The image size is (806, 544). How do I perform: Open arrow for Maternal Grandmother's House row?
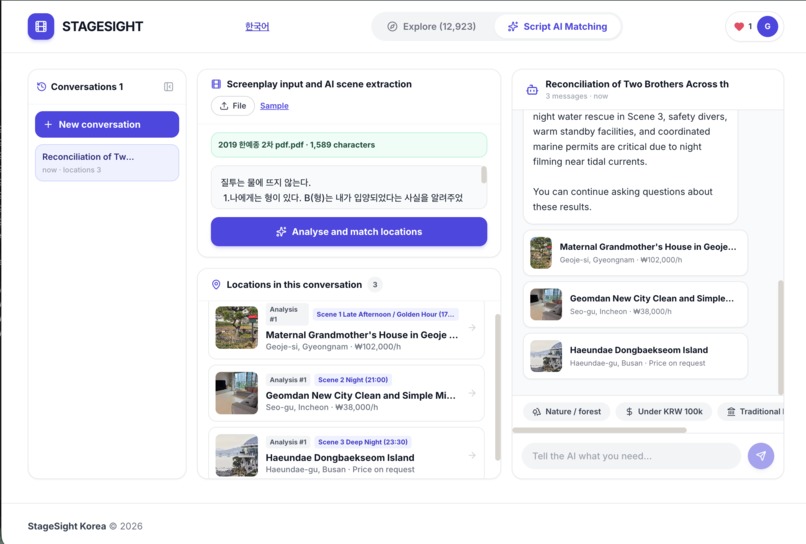pos(472,328)
